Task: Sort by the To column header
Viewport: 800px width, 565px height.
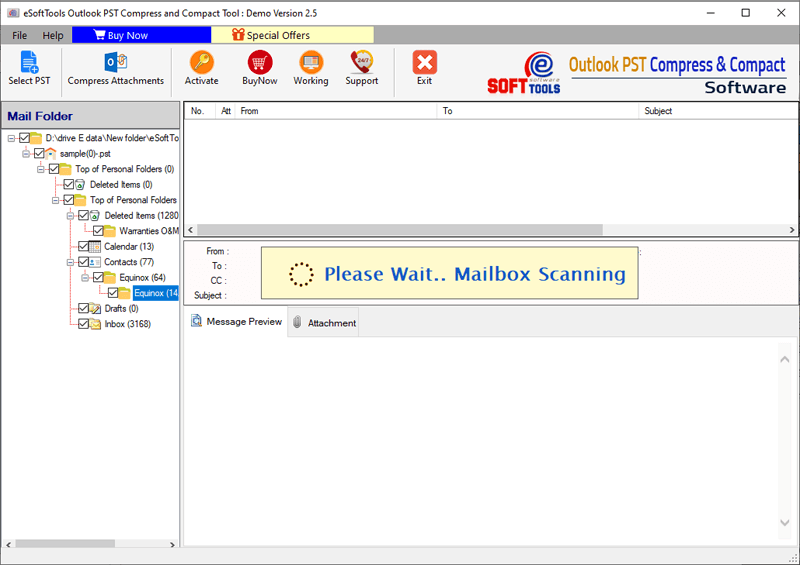Action: pyautogui.click(x=538, y=111)
